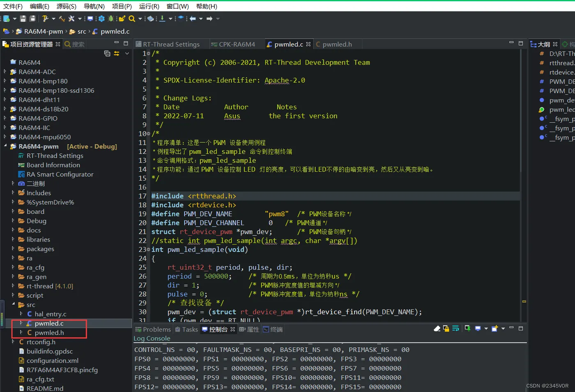Close the pwmled.c editor tab
The image size is (575, 392).
pos(308,44)
